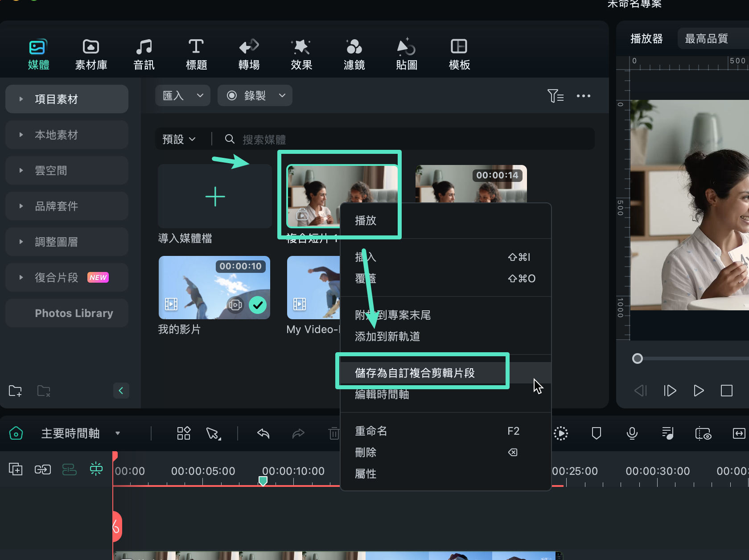Viewport: 749px width, 560px height.
Task: Step back one frame in player
Action: coord(640,391)
